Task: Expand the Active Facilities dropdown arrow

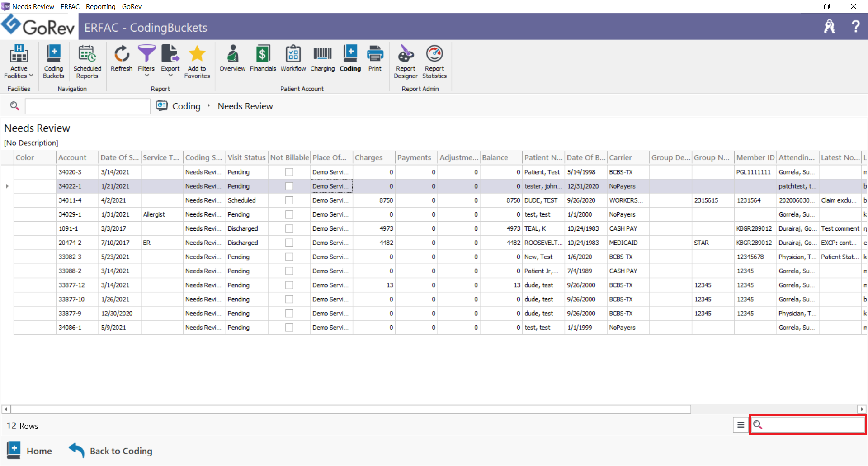Action: point(31,76)
